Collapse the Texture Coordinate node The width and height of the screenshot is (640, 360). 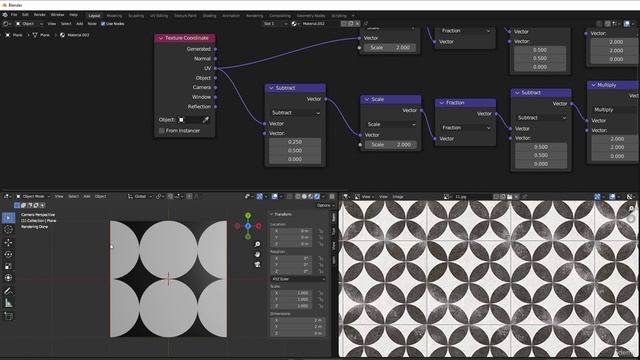(x=161, y=38)
